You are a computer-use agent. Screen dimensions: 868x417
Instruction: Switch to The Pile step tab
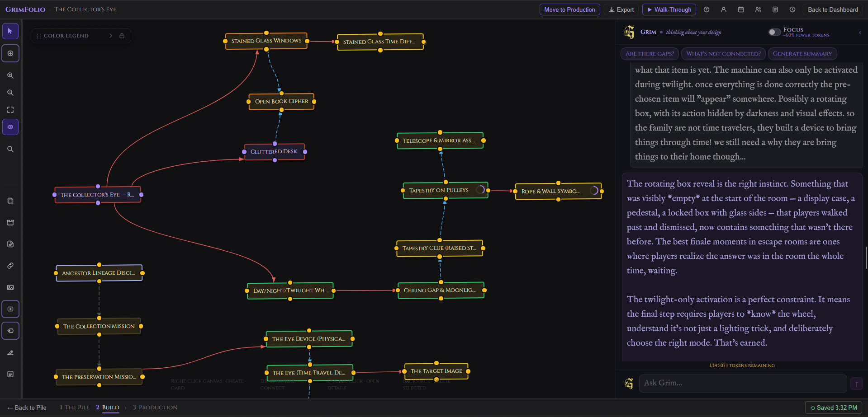(x=75, y=408)
